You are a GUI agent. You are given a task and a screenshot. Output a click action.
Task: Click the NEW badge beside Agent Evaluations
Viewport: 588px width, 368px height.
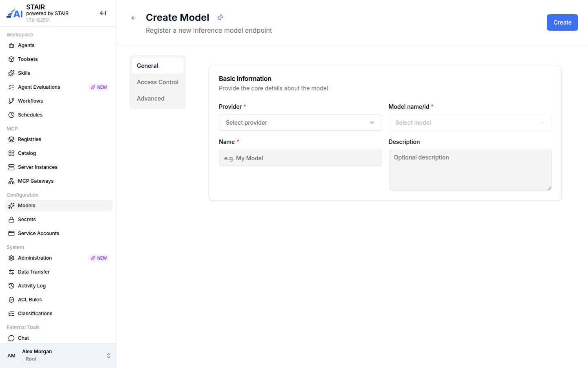click(99, 87)
